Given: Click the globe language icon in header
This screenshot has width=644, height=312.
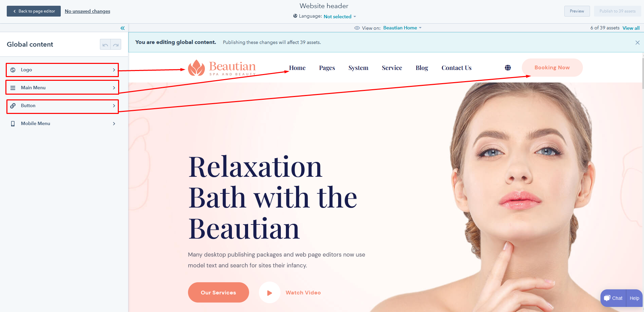Looking at the screenshot, I should [508, 68].
